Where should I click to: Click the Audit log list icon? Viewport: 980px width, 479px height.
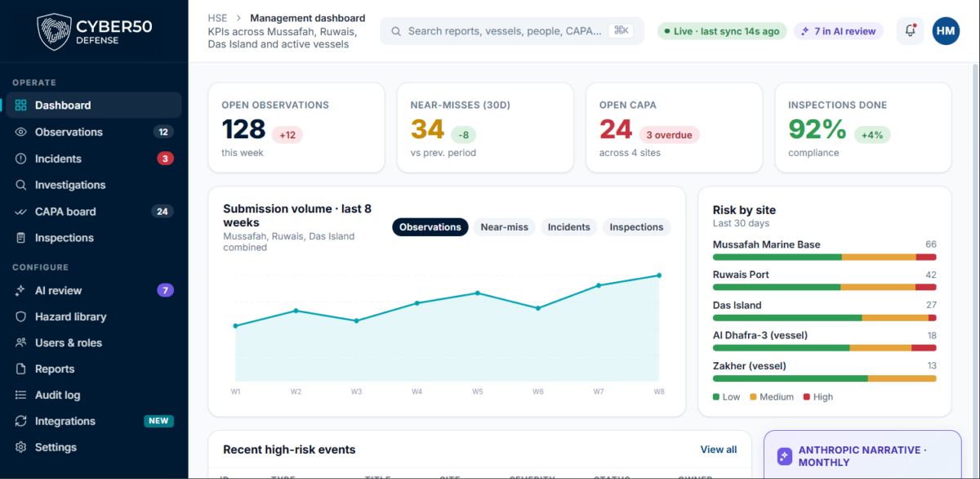pyautogui.click(x=21, y=395)
